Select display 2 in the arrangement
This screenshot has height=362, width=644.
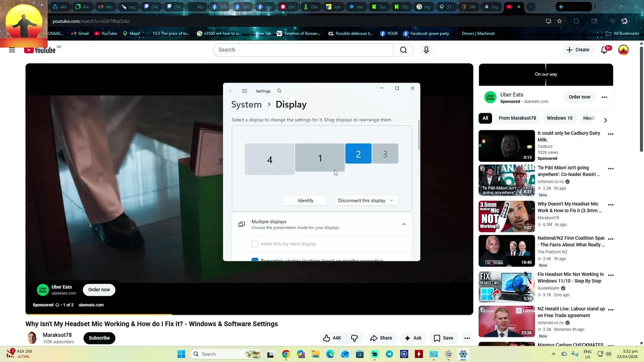tap(358, 154)
